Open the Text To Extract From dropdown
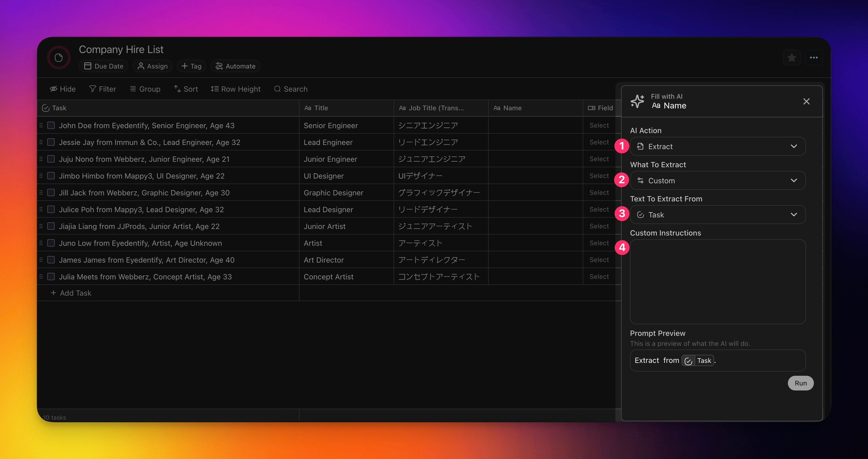868x459 pixels. pos(717,215)
